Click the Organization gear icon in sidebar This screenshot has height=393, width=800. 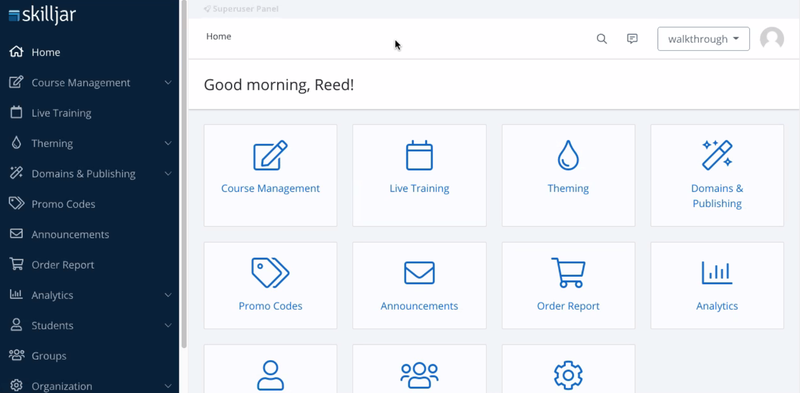tap(16, 385)
